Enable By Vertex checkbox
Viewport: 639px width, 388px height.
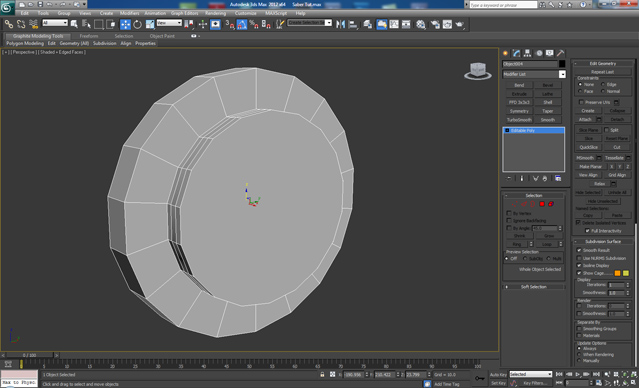(x=509, y=213)
